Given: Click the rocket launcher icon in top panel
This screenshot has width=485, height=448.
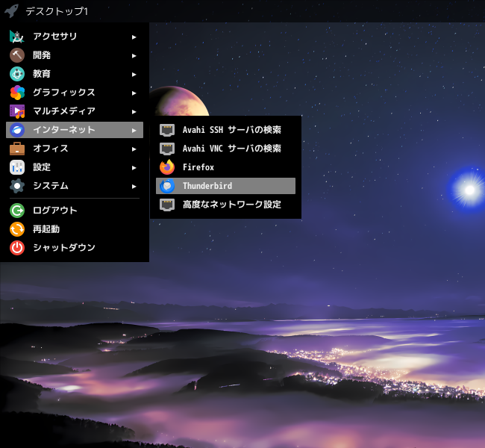Looking at the screenshot, I should coord(11,11).
